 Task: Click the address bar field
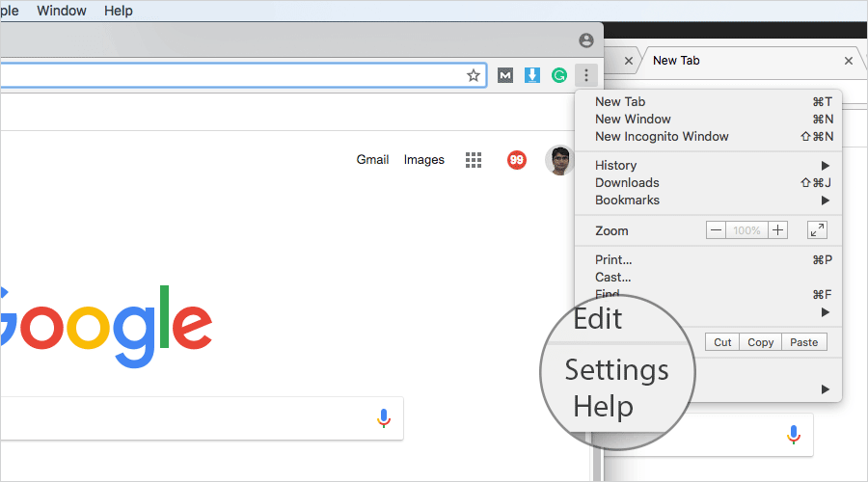(x=244, y=75)
